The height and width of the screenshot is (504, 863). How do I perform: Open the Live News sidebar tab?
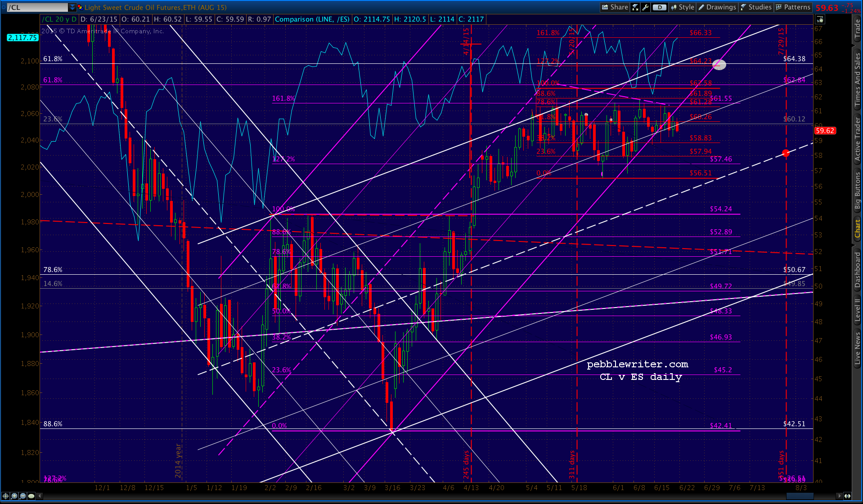[858, 348]
